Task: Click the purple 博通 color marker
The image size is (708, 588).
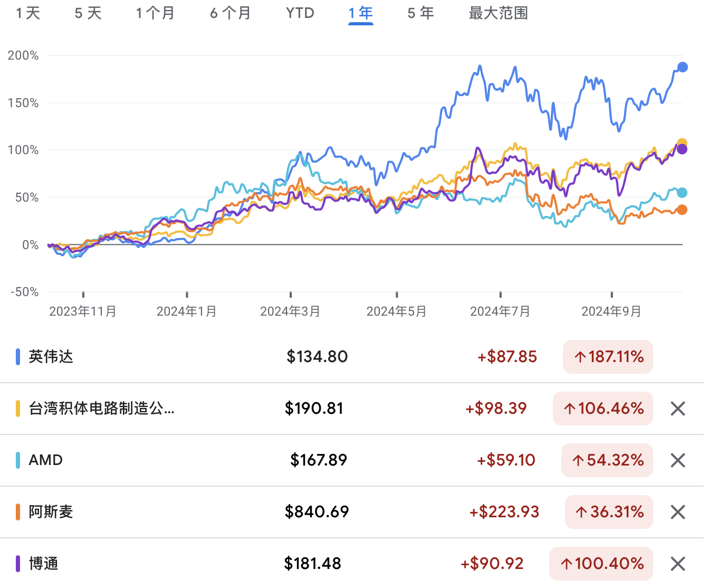Action: coord(18,564)
